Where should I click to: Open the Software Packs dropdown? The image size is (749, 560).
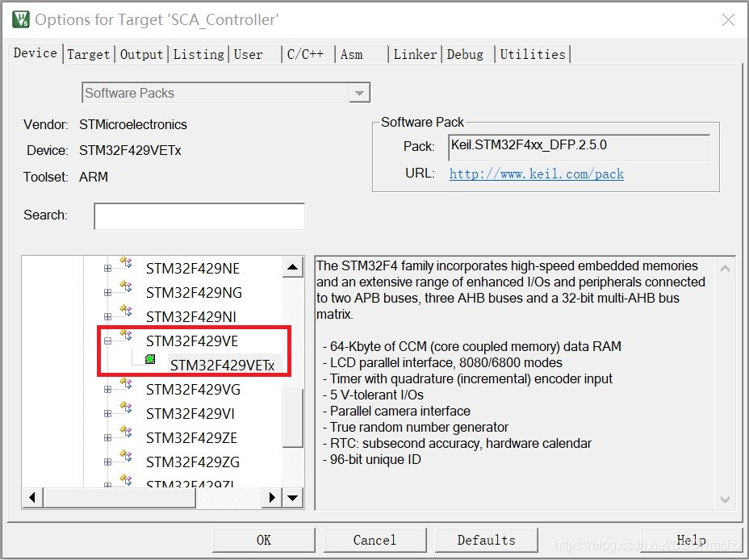(359, 93)
